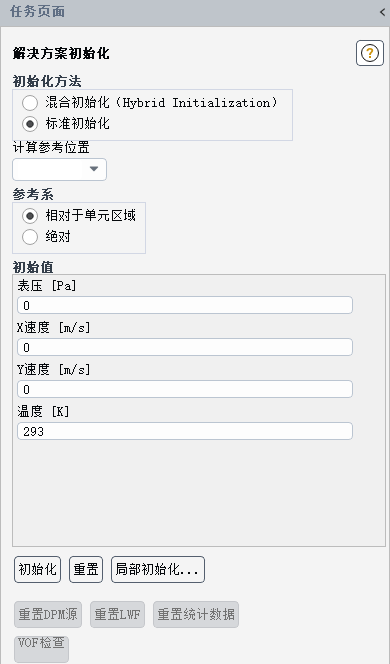Open the 计算参考位置 dropdown list
The width and height of the screenshot is (390, 664).
click(60, 169)
